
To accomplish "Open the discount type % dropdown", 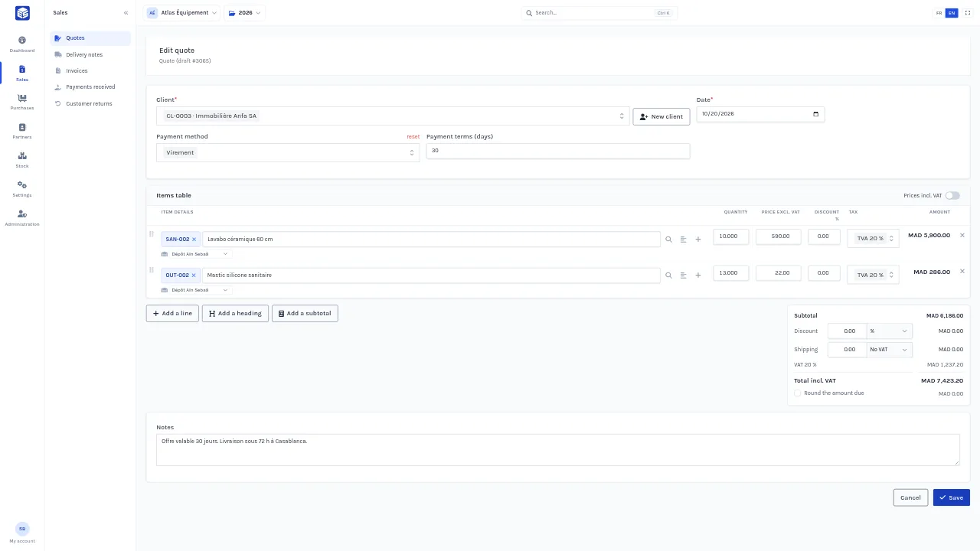I will pyautogui.click(x=889, y=331).
